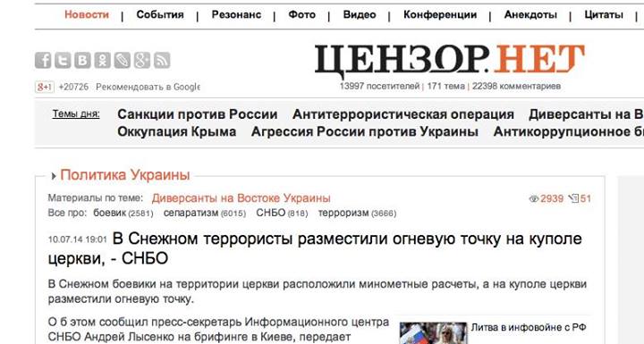The height and width of the screenshot is (344, 644).
Task: Click the ЦЕНЗОР.НЕТ site logo
Action: pos(449,61)
